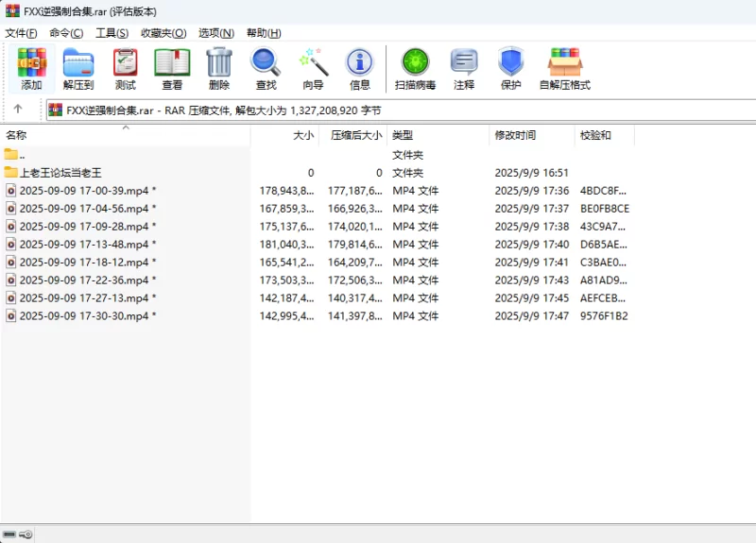
Task: Open the 查看 (View) toolbar icon
Action: pos(172,69)
